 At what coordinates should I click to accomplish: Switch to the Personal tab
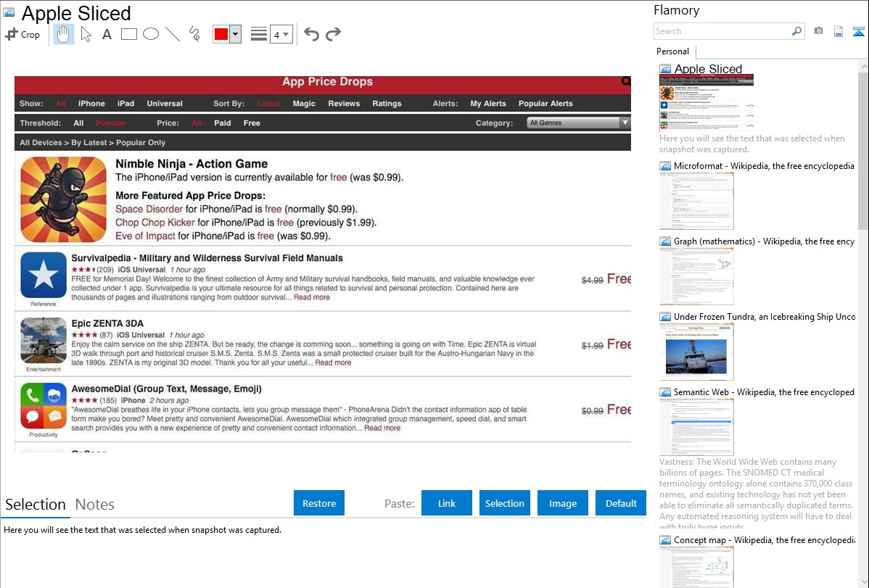pos(673,51)
